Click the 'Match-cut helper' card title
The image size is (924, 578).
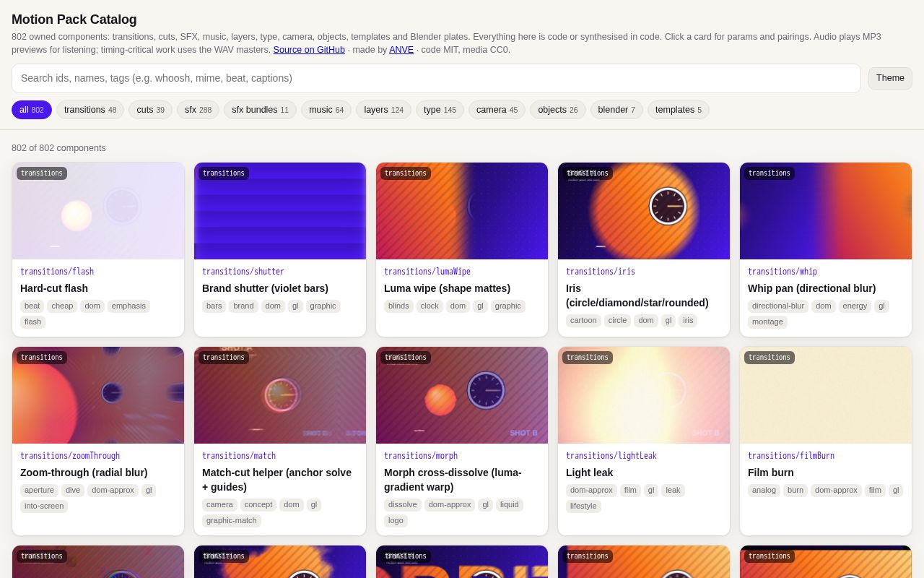[x=277, y=480]
